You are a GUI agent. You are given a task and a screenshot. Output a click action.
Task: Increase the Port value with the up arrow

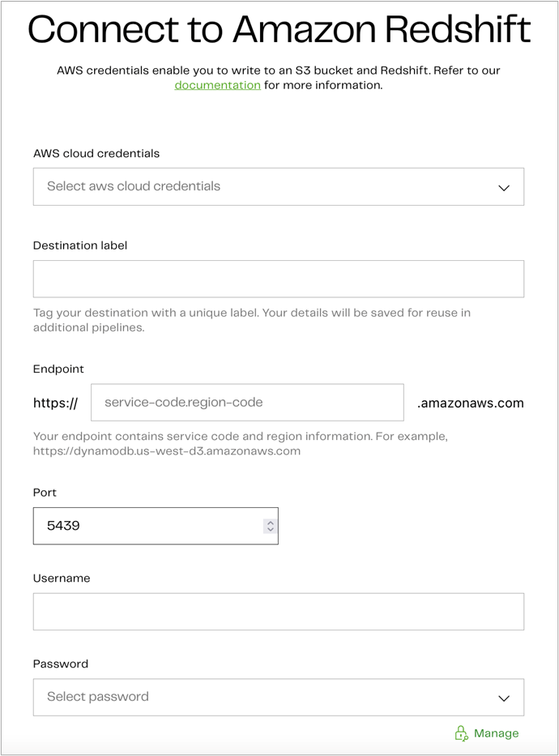click(271, 522)
